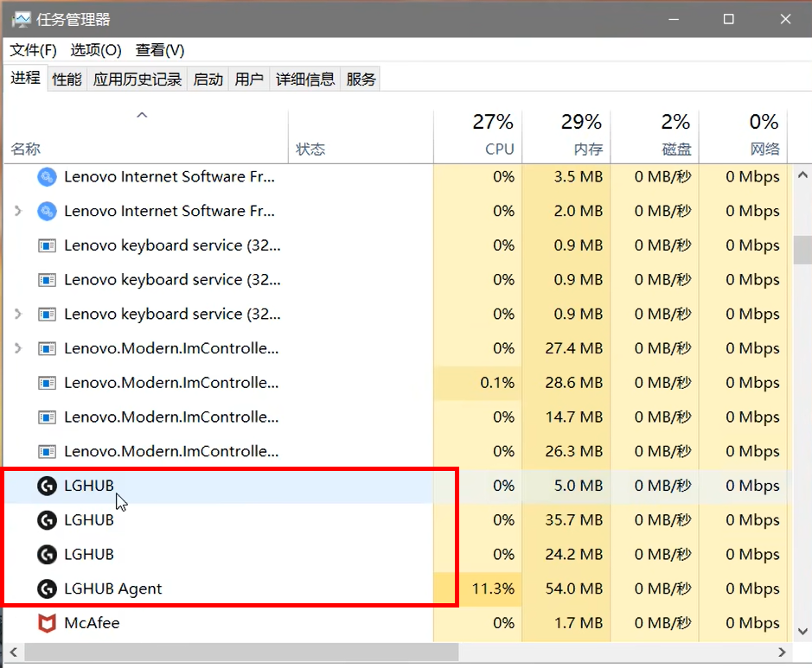Expand the Lenovo.Modern.ImController 27.4 MB process

click(x=18, y=348)
